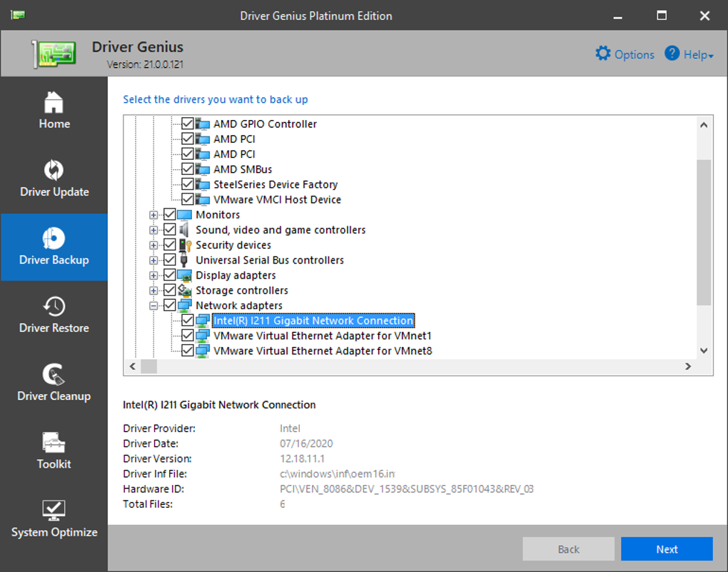Collapse the Network adapters tree node

tap(153, 306)
